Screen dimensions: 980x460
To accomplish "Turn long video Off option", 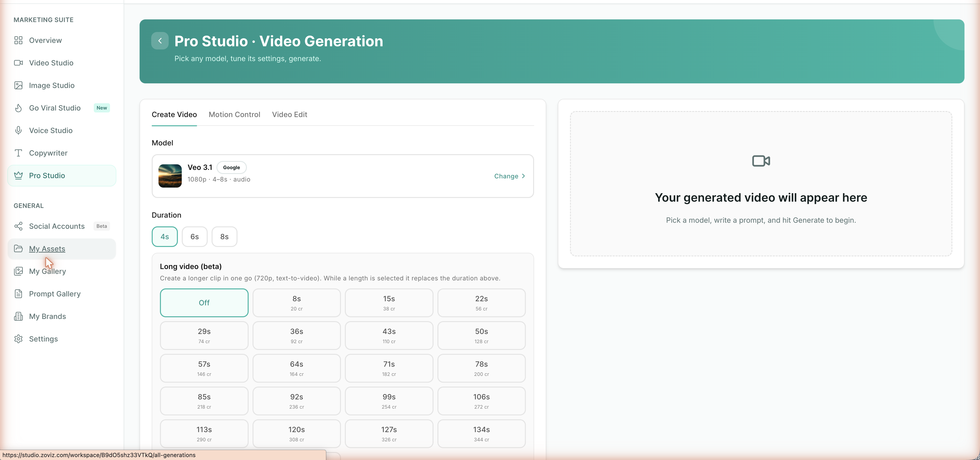I will (204, 303).
